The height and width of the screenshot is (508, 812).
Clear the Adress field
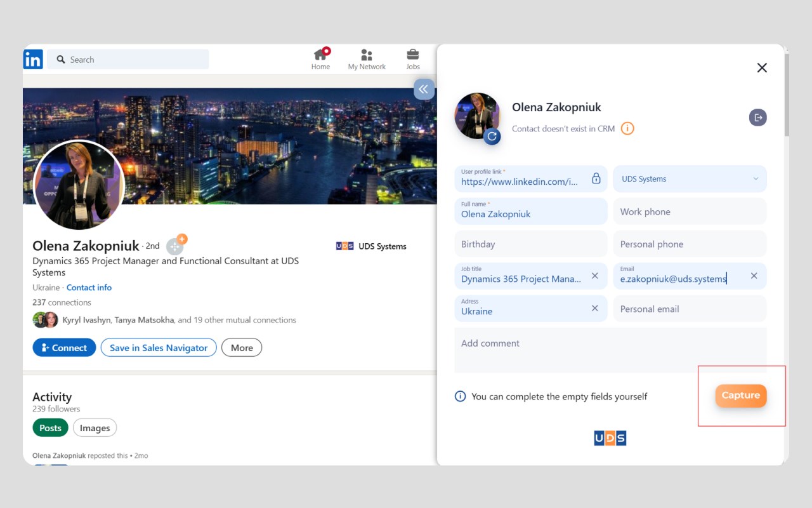(595, 308)
